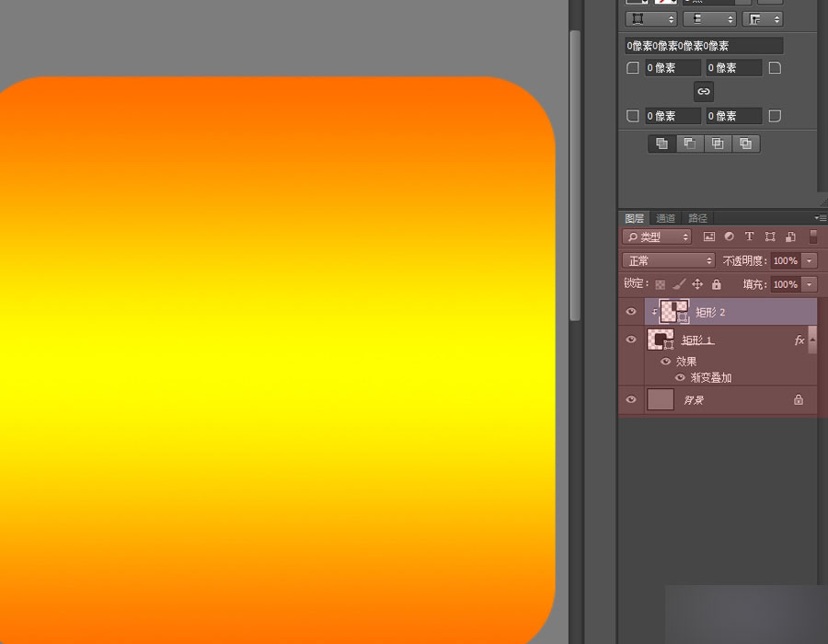828x644 pixels.
Task: Click the padlock icon on 背景 layer
Action: (x=799, y=399)
